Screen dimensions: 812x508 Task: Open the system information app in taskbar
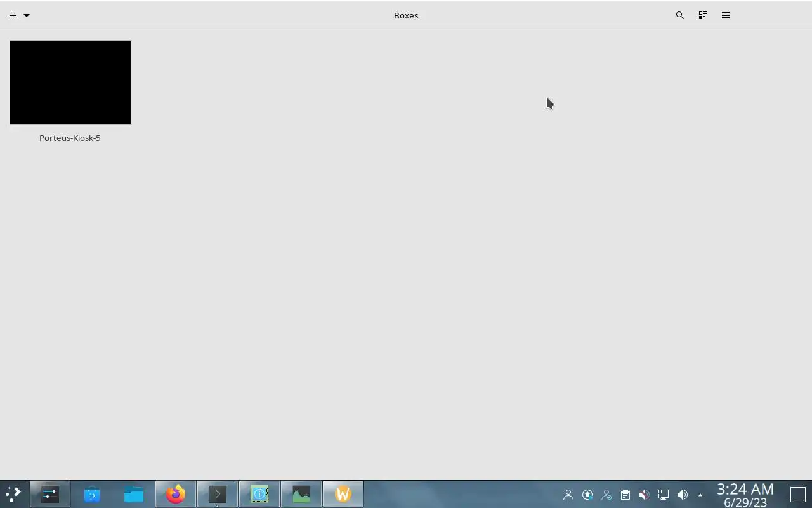[x=259, y=494]
